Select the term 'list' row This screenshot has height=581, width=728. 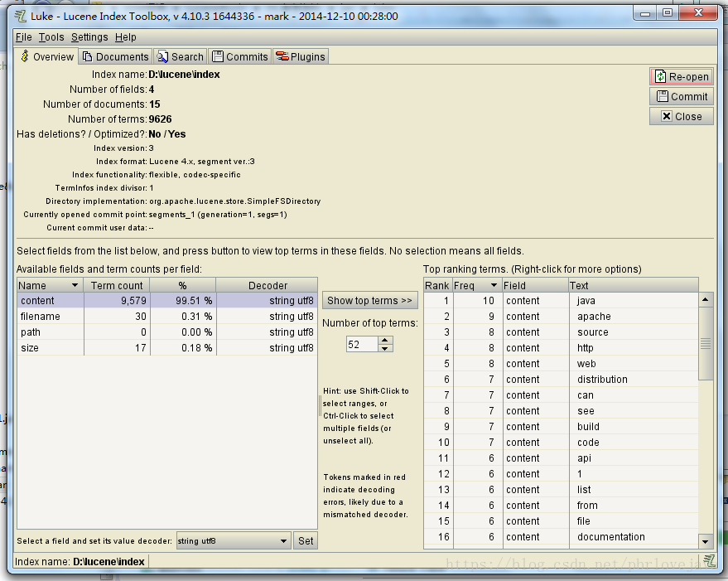click(561, 490)
